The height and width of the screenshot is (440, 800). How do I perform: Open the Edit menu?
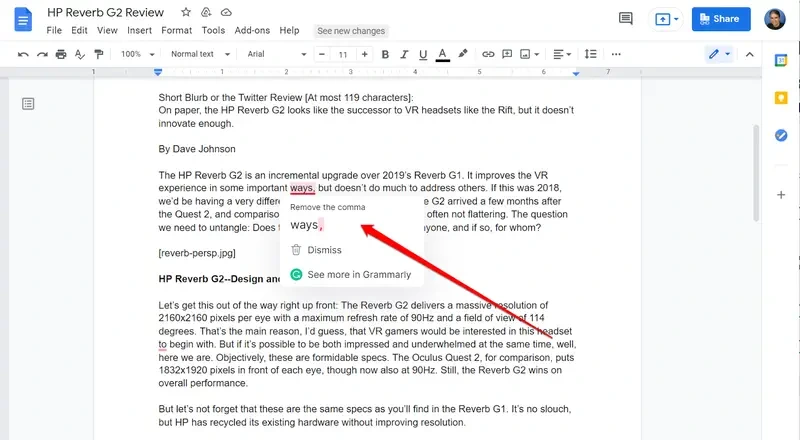point(79,31)
